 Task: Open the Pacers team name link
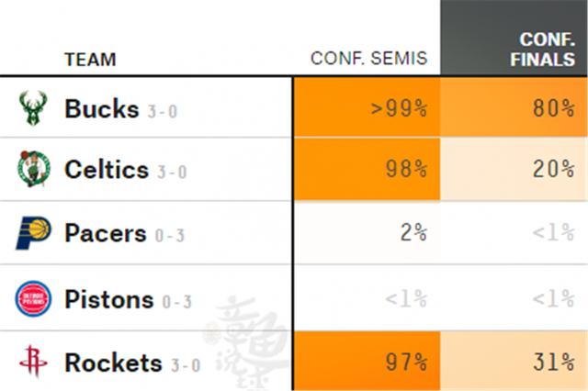(106, 233)
